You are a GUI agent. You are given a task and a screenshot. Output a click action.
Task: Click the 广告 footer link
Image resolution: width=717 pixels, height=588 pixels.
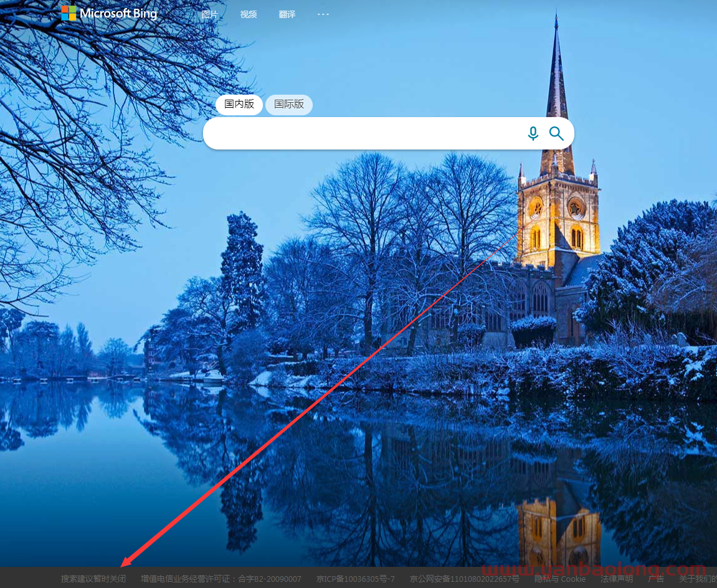pos(656,579)
